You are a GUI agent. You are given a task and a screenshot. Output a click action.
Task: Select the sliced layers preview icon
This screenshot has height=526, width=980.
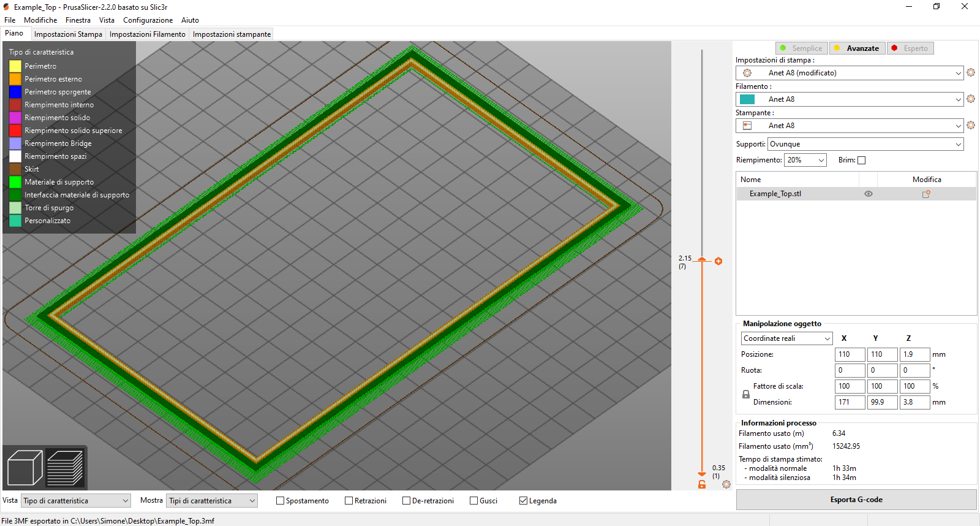(65, 468)
